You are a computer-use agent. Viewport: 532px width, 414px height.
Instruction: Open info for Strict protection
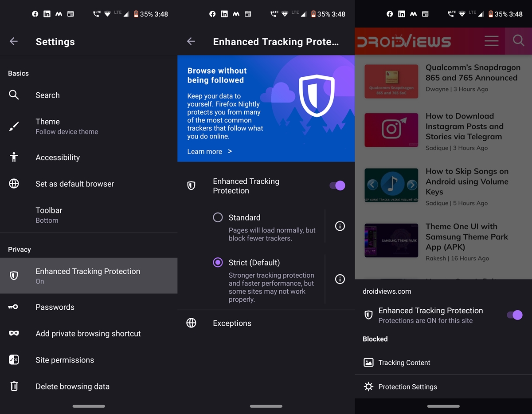[x=340, y=279]
